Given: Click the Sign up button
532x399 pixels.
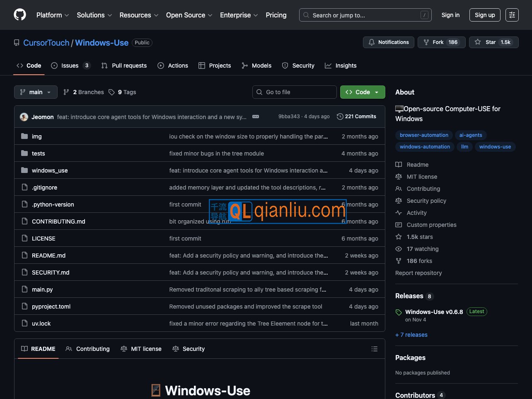Looking at the screenshot, I should tap(484, 15).
